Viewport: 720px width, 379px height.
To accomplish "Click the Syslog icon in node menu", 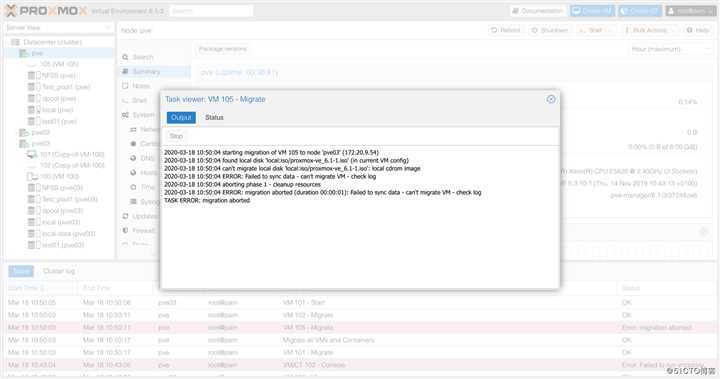I will 133,202.
